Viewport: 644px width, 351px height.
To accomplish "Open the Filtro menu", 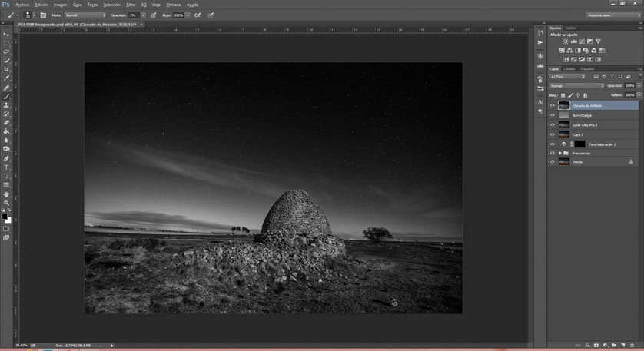I will click(x=132, y=4).
